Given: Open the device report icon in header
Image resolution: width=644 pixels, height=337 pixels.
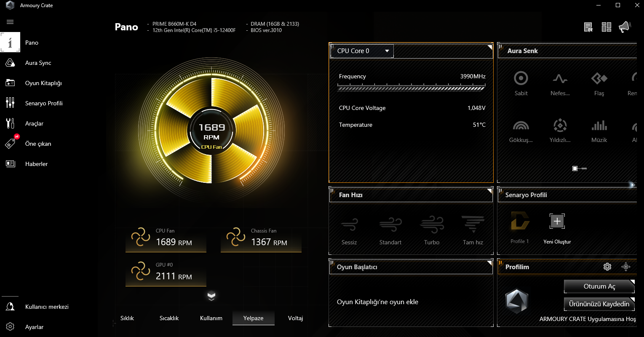Looking at the screenshot, I should pyautogui.click(x=588, y=27).
